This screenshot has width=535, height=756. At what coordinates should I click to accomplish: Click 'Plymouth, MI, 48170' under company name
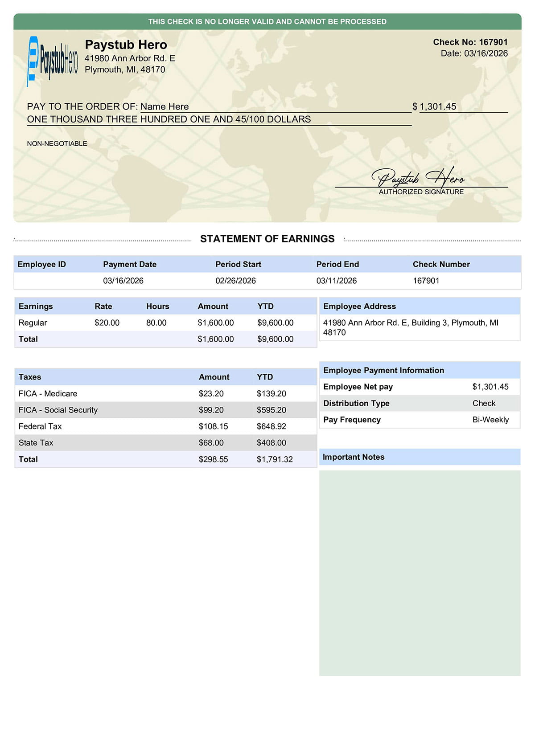(x=125, y=69)
